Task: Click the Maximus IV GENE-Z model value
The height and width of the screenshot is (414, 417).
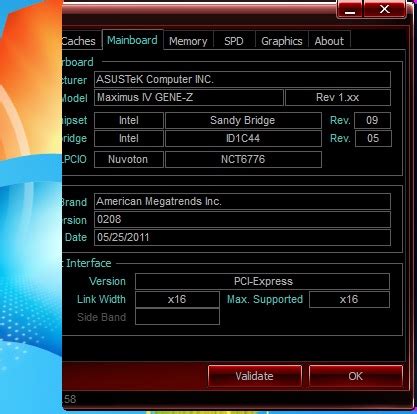Action: tap(189, 97)
